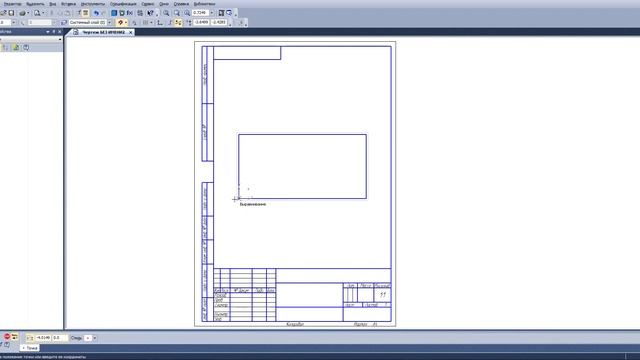Select the Точка tab in property bar

[30, 348]
